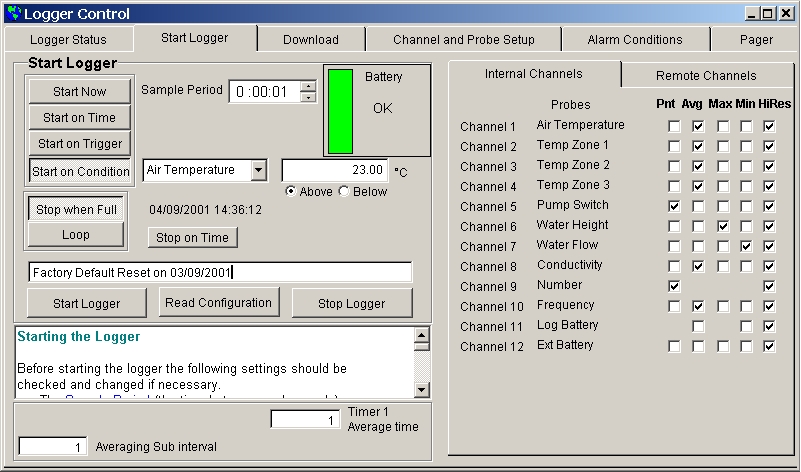The height and width of the screenshot is (472, 801).
Task: Toggle Channel 9 HiRes checkbox
Action: click(769, 286)
